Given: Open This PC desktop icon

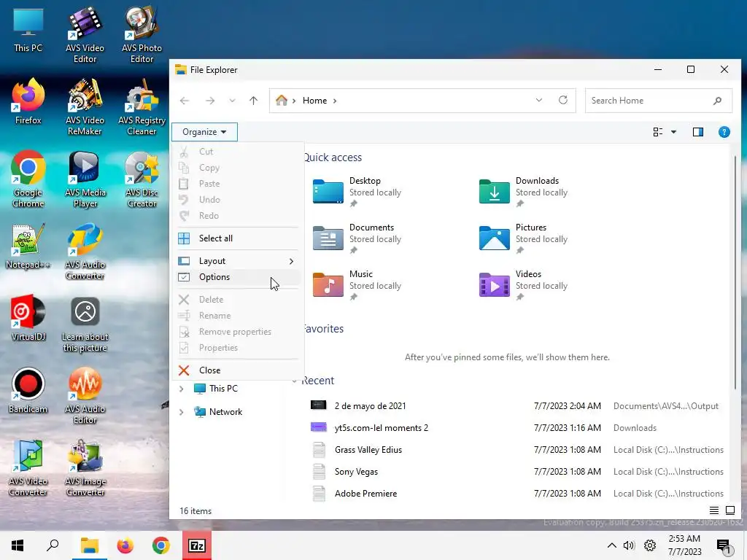Looking at the screenshot, I should click(28, 30).
